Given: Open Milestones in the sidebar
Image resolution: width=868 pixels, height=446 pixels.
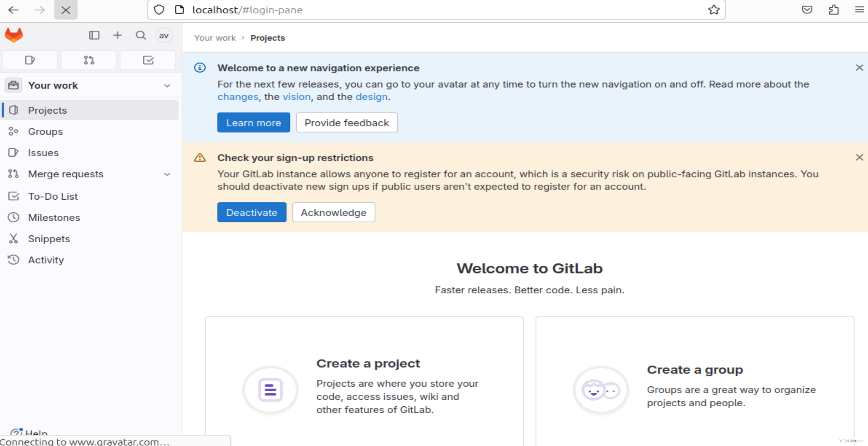Looking at the screenshot, I should click(90, 218).
